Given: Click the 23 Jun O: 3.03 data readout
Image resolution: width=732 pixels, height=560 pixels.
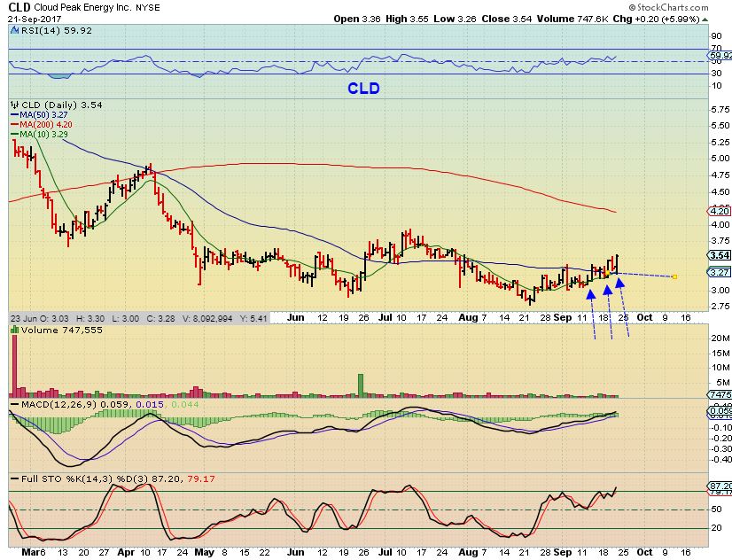Looking at the screenshot, I should tap(39, 319).
